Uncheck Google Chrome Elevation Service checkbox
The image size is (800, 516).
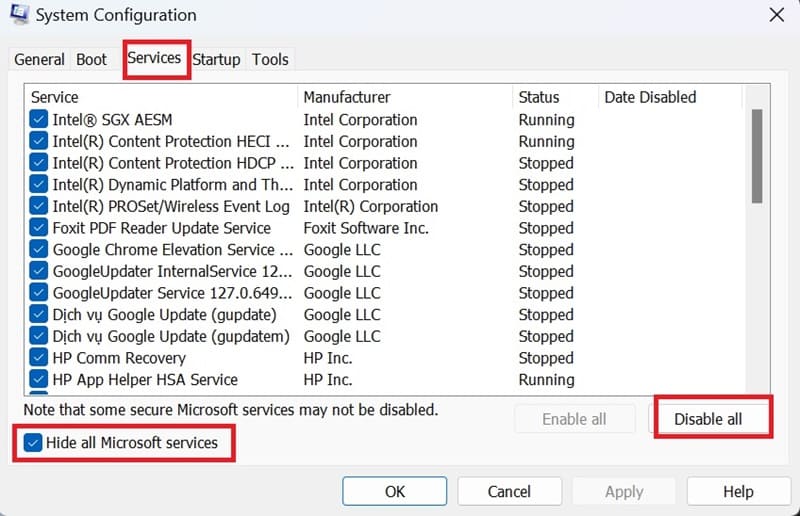point(39,250)
